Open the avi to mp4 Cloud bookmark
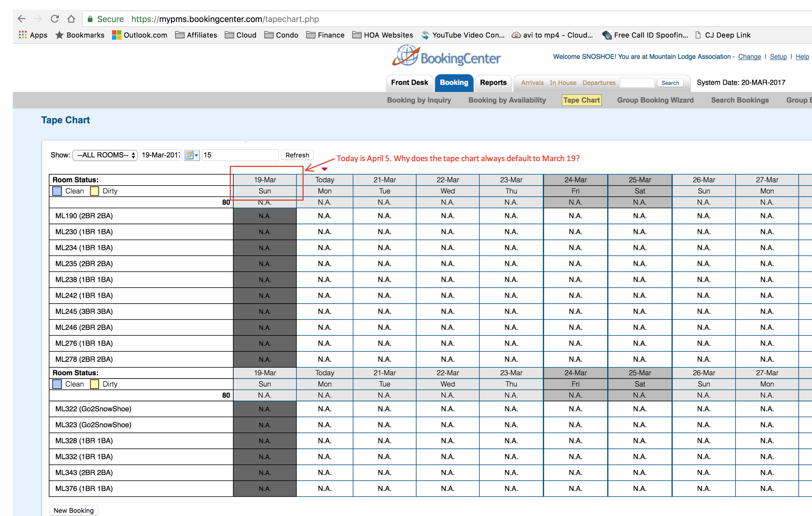812x516 pixels. click(x=552, y=35)
